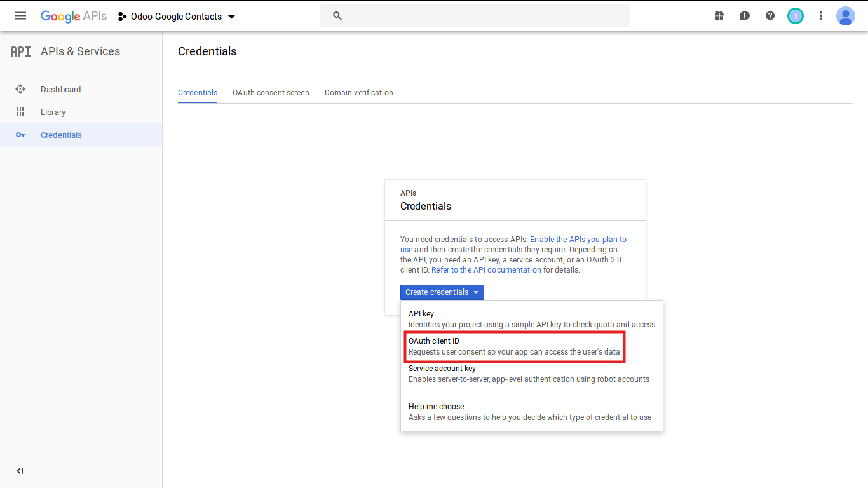Screen dimensions: 868x488
Task: Go to Dashboard in sidebar
Action: pos(60,90)
